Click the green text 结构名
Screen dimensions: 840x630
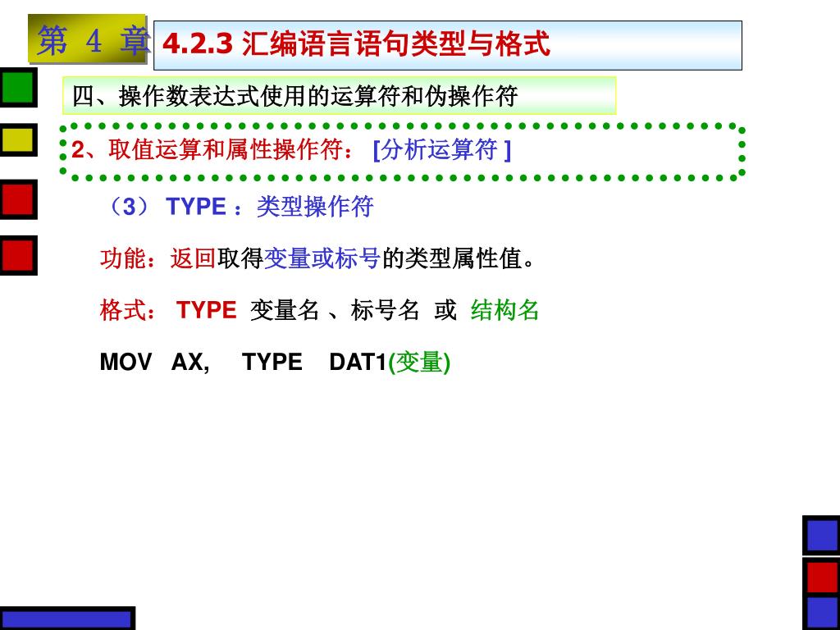[x=505, y=310]
